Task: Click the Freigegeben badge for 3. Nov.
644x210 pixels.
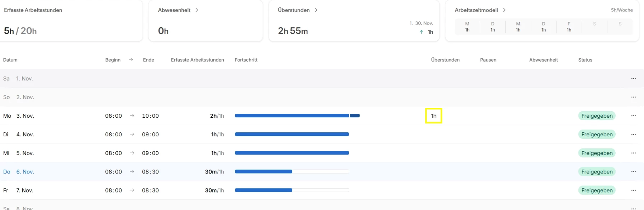Action: (x=597, y=116)
